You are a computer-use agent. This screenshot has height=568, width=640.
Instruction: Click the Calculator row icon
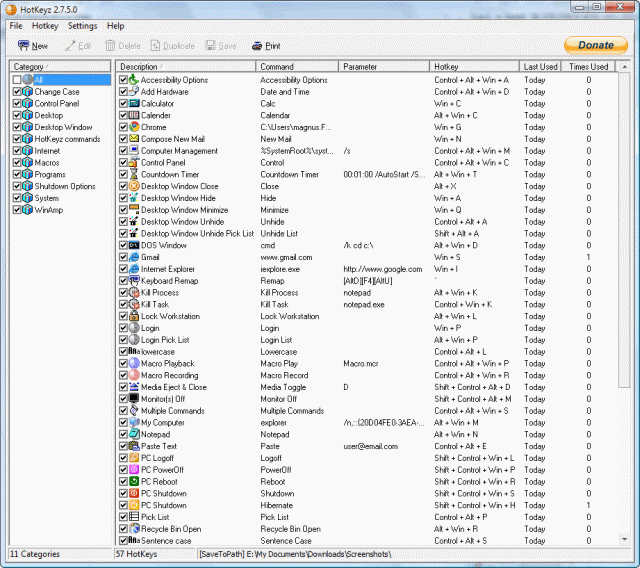134,103
